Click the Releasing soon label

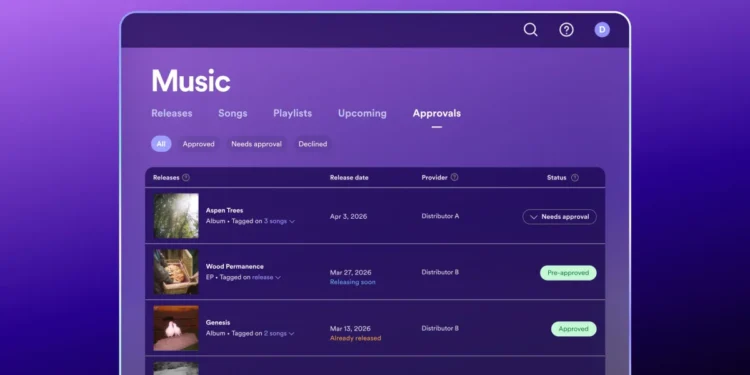click(x=353, y=282)
